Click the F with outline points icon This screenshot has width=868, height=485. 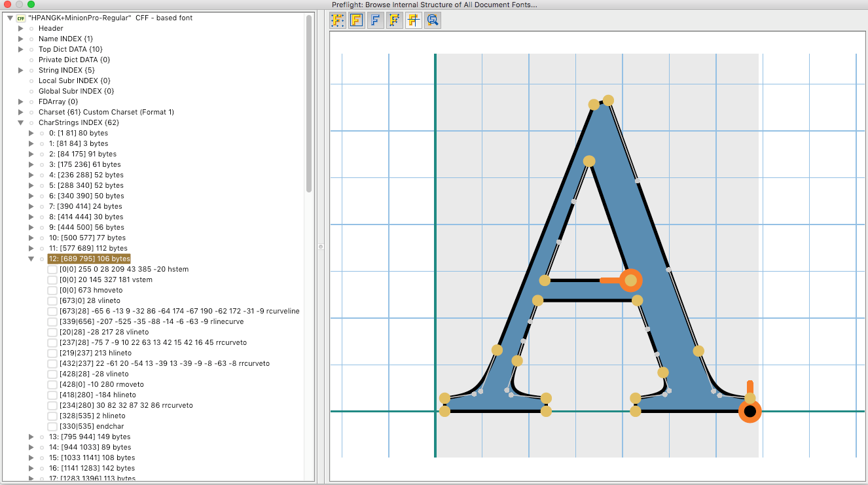point(394,20)
